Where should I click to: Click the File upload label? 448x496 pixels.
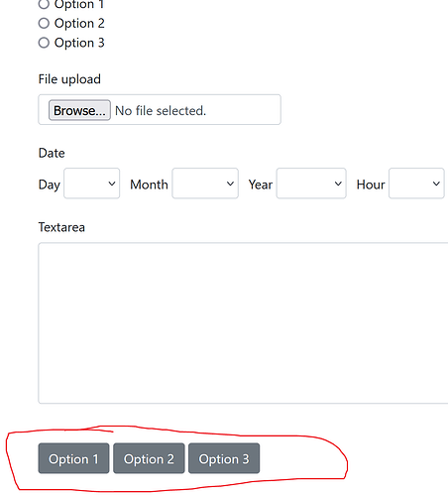coord(69,79)
